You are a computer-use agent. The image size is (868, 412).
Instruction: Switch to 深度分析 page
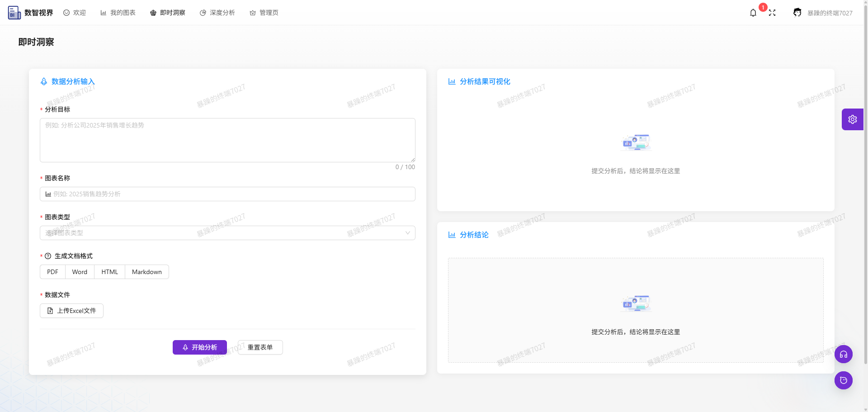(217, 13)
